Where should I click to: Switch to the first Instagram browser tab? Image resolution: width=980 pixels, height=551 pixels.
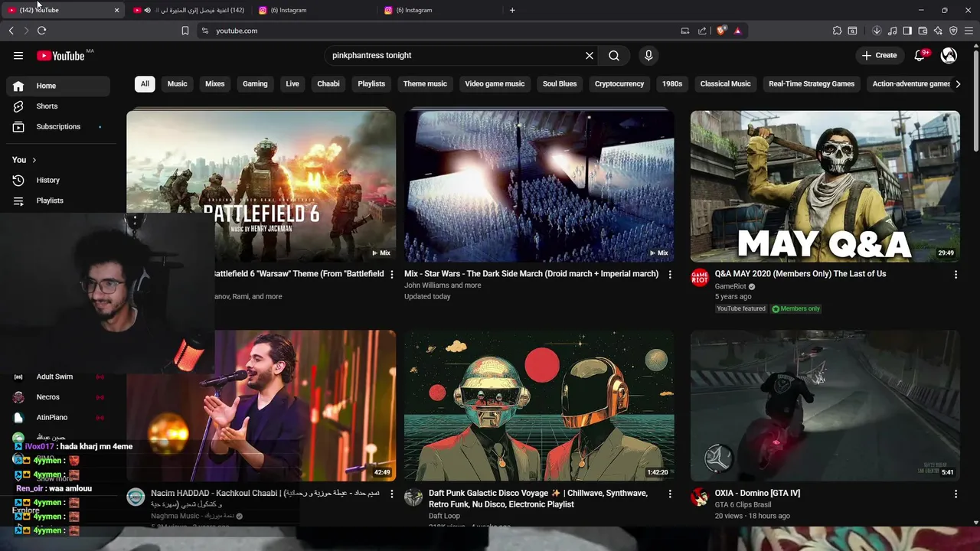tap(315, 10)
